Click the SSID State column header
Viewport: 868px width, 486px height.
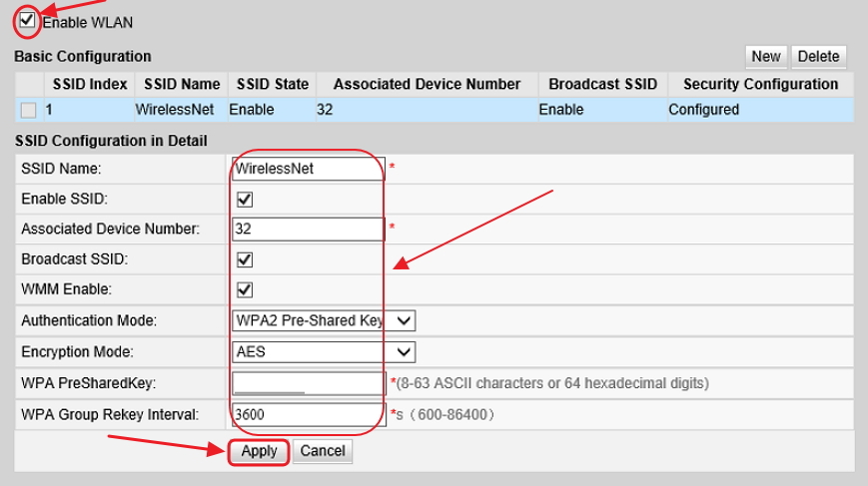pos(273,84)
